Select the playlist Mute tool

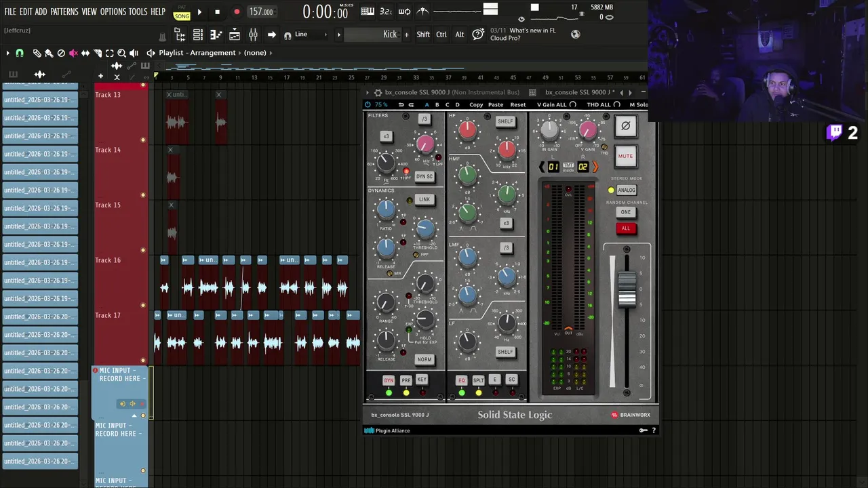click(x=73, y=53)
